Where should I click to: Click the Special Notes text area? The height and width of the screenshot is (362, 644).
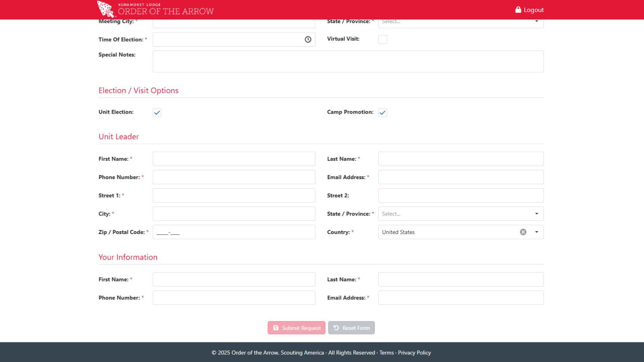pos(348,62)
